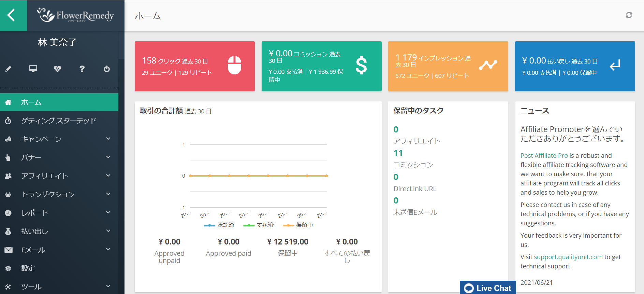
Task: Click the gear 設定 icon
Action: click(x=8, y=268)
